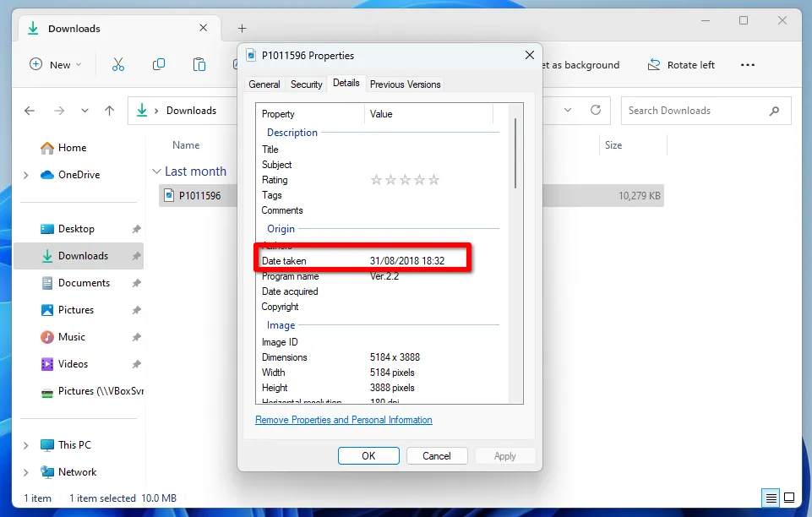Switch to details list view
The height and width of the screenshot is (517, 812).
770,498
